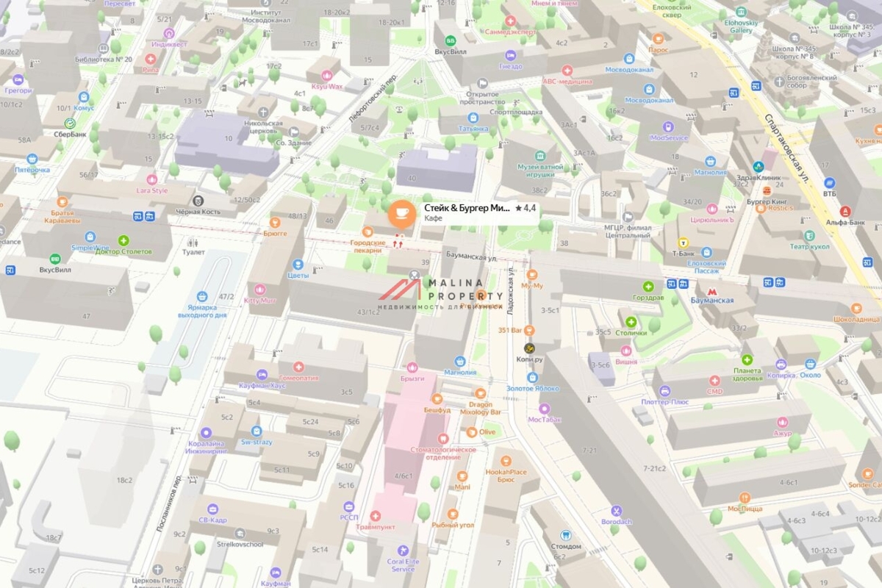Open the Музей ватной игрушки museum icon
The image size is (882, 588).
coord(540,157)
